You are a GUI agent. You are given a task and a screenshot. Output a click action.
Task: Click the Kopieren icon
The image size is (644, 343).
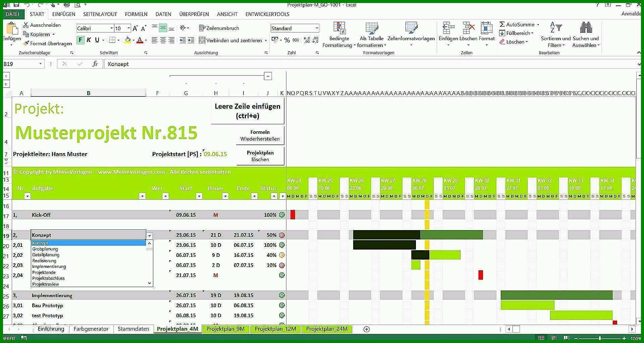pos(26,34)
